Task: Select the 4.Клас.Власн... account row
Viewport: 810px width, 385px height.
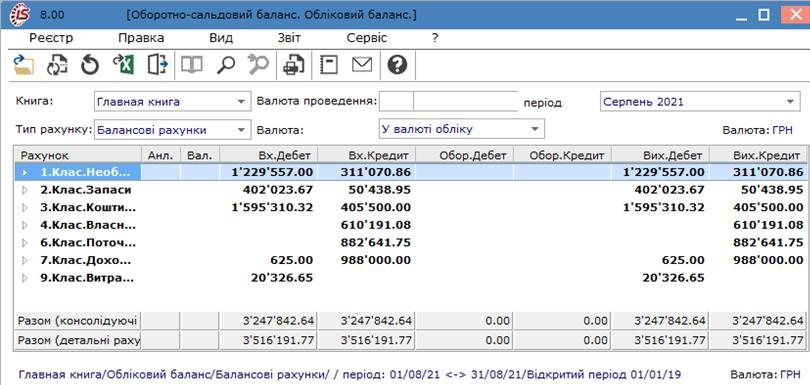Action: [410, 225]
